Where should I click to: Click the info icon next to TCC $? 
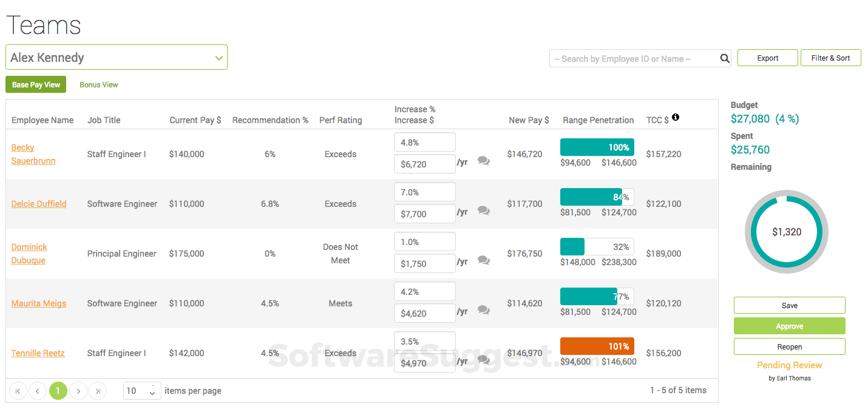(675, 118)
